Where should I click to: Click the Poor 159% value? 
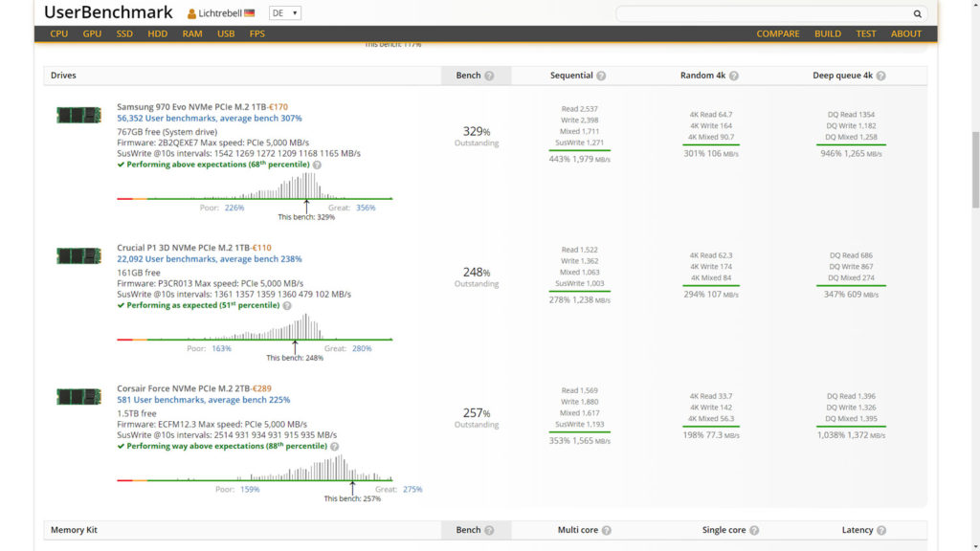pyautogui.click(x=250, y=489)
